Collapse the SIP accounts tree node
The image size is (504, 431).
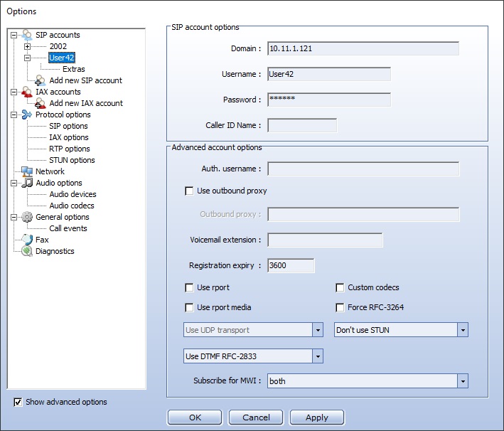pyautogui.click(x=14, y=35)
